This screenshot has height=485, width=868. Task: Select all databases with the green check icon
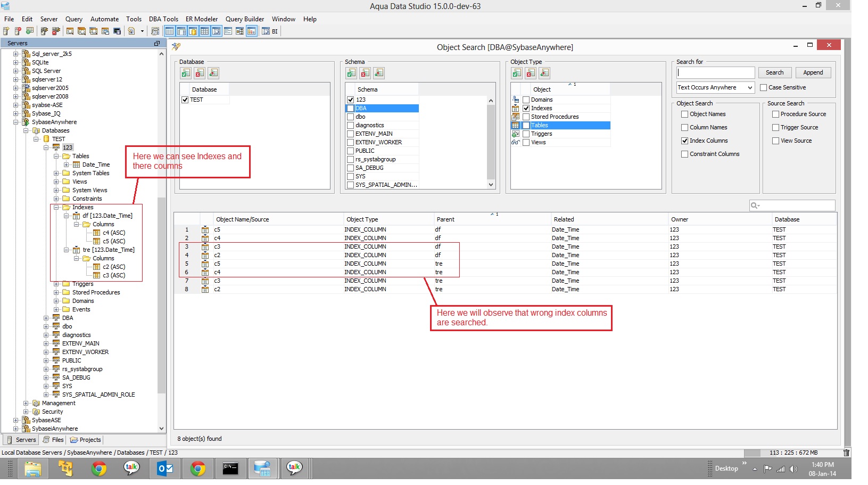(x=186, y=73)
